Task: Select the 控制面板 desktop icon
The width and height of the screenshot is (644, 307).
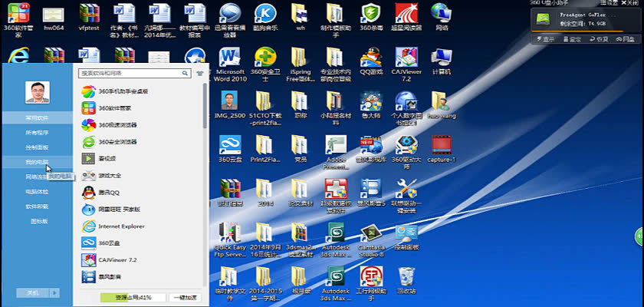Action: [406, 238]
